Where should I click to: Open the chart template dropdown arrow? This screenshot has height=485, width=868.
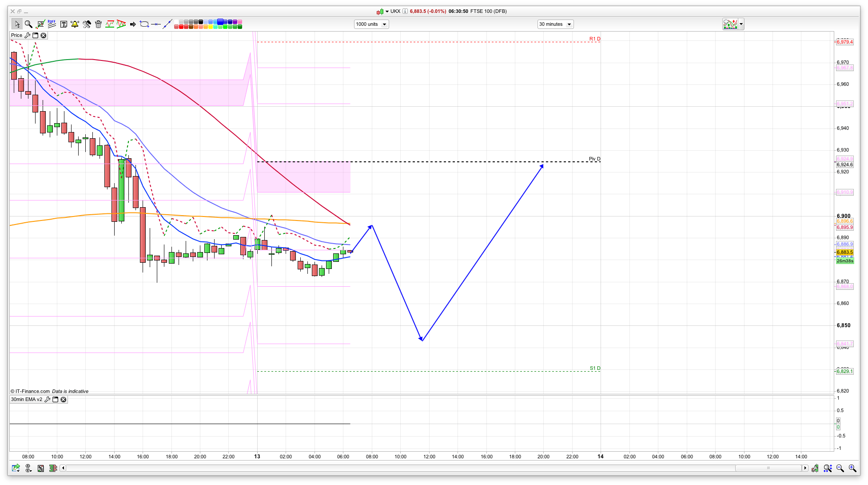click(741, 24)
